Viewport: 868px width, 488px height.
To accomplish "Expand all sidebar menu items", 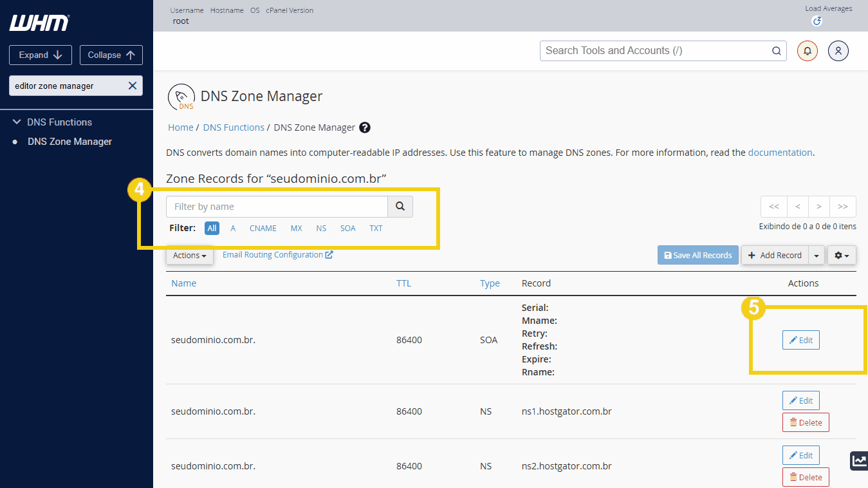I will tap(41, 55).
